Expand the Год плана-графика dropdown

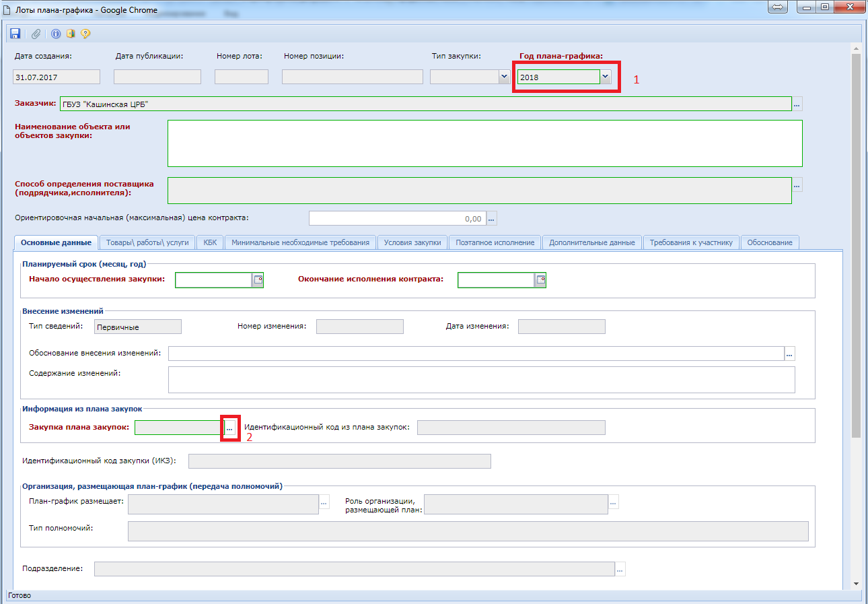coord(606,77)
